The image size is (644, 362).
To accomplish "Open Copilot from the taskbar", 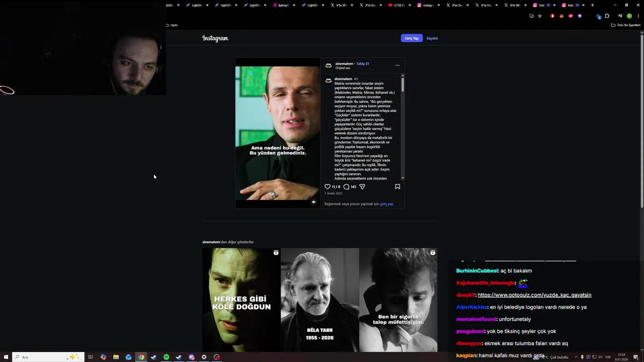I will (103, 357).
